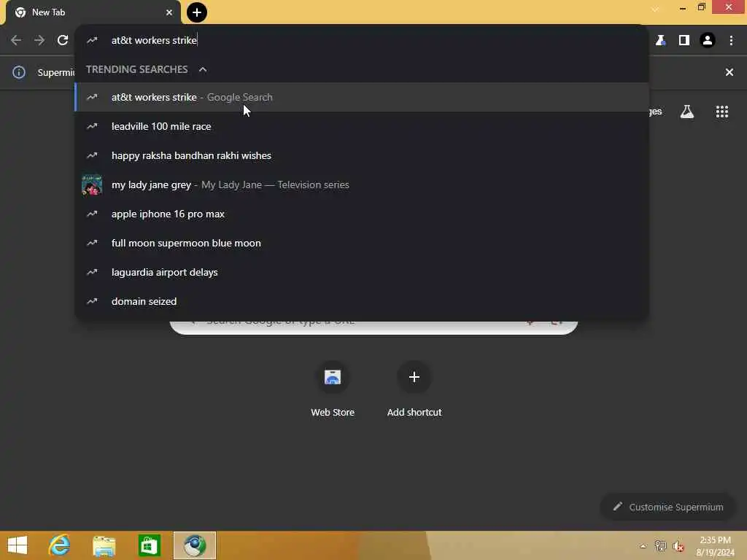This screenshot has height=560, width=747.
Task: Select 'my lady jane grey' suggestion
Action: tap(362, 184)
